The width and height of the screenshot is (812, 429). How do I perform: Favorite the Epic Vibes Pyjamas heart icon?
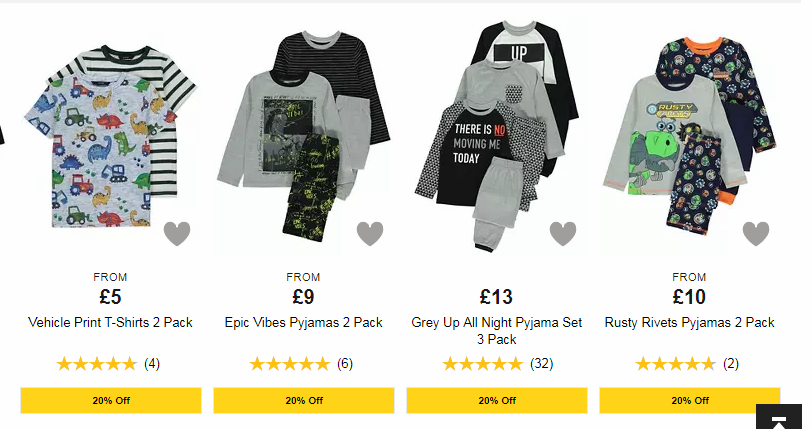(370, 234)
